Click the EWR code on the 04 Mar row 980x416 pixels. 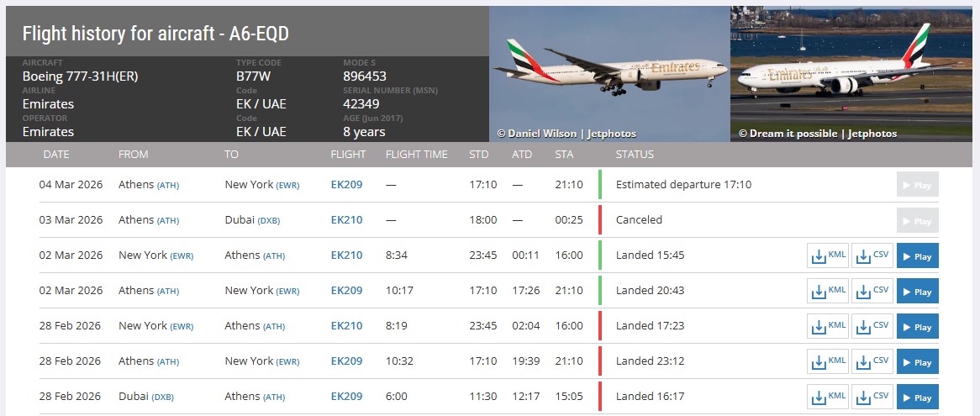pos(288,185)
